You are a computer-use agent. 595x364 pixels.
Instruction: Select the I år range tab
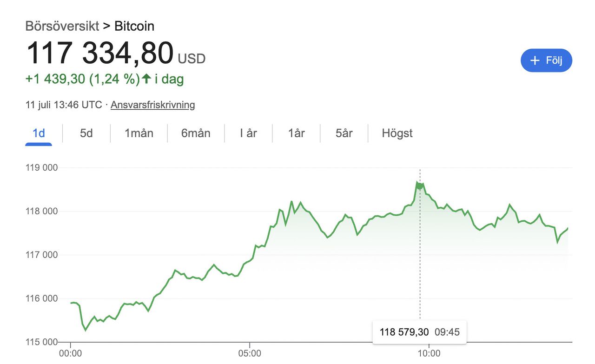248,133
